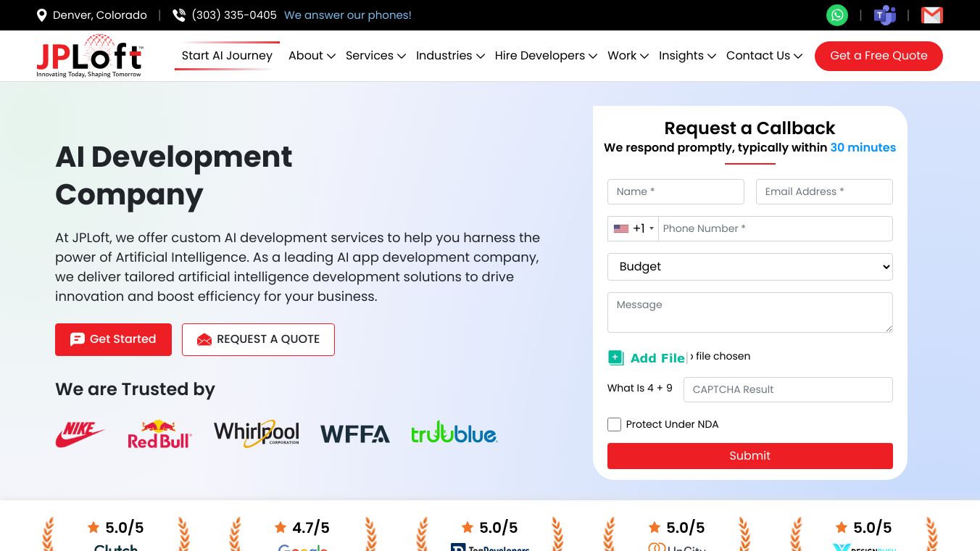The image size is (980, 551).
Task: Click the star beside Clutch 5.0/5 rating
Action: click(94, 527)
